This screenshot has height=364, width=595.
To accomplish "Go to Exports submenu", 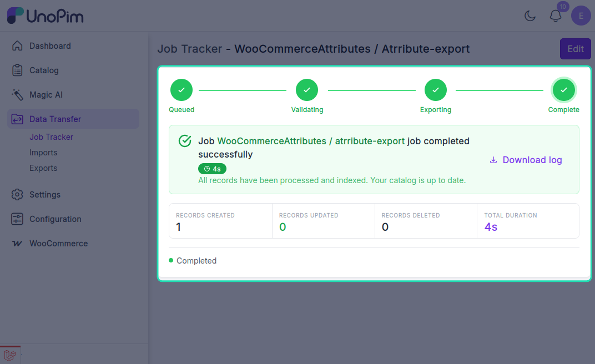I will tap(43, 168).
